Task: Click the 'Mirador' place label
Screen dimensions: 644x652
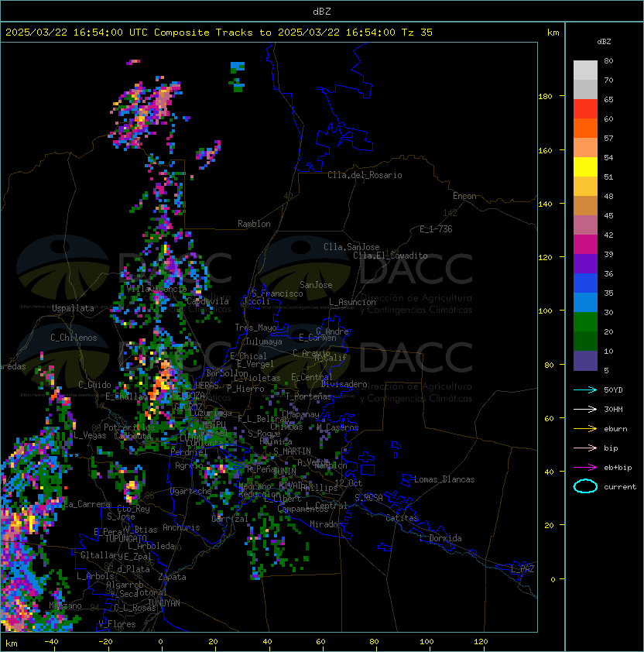Action: click(327, 524)
